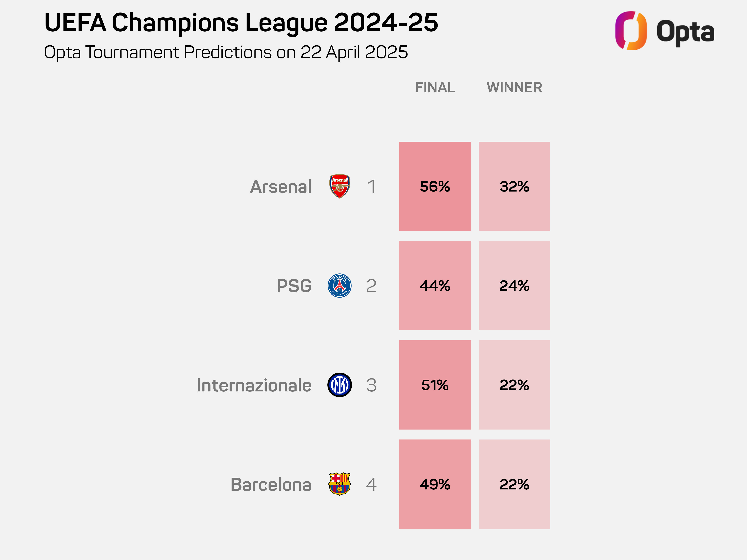Click the Arsenal club crest
The image size is (747, 560).
[339, 186]
